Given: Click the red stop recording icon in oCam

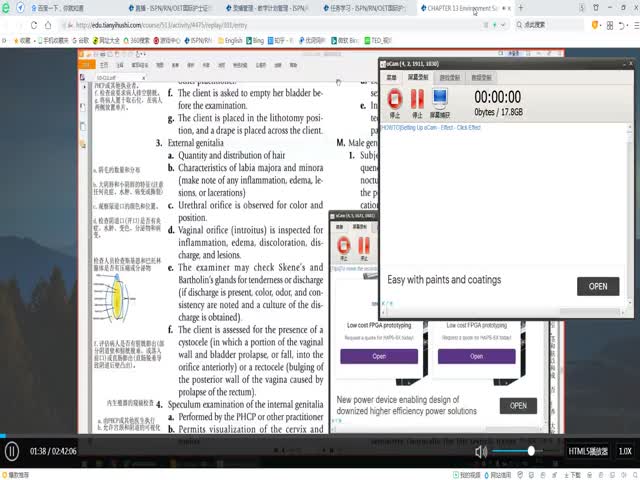Looking at the screenshot, I should (x=395, y=100).
